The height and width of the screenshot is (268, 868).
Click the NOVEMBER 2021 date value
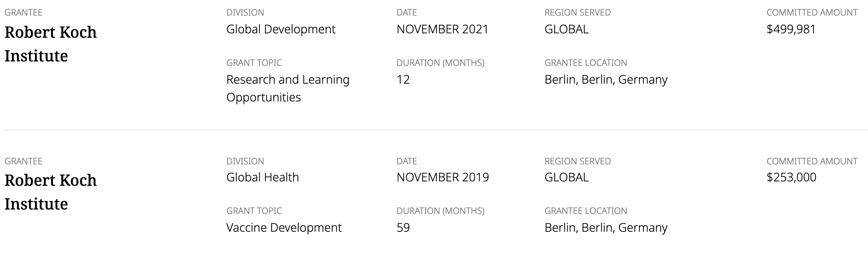pyautogui.click(x=443, y=29)
